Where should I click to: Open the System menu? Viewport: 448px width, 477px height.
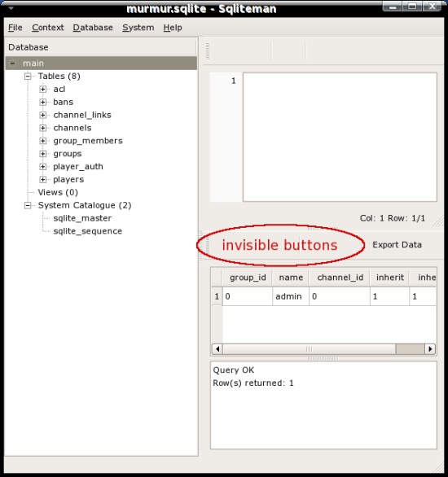point(138,28)
